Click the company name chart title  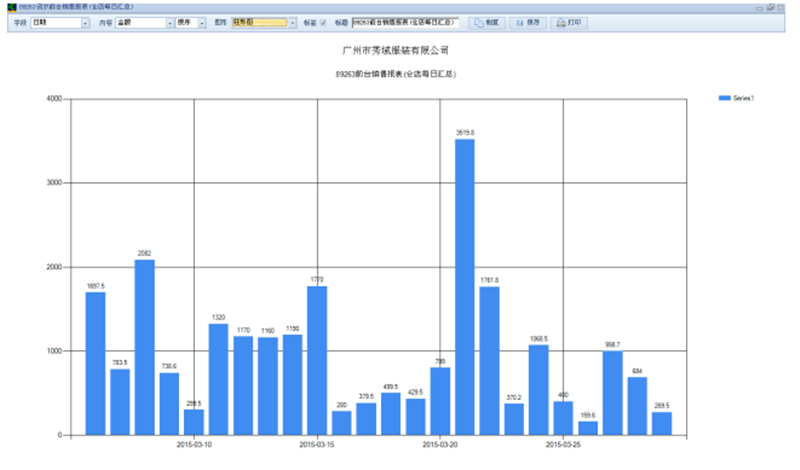point(395,49)
